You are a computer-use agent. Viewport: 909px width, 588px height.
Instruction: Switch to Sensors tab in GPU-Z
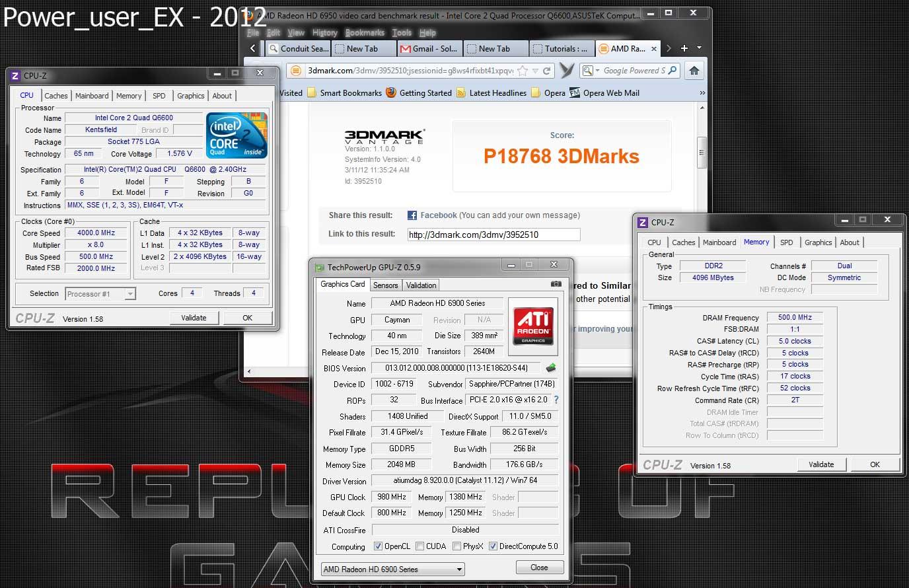coord(385,285)
